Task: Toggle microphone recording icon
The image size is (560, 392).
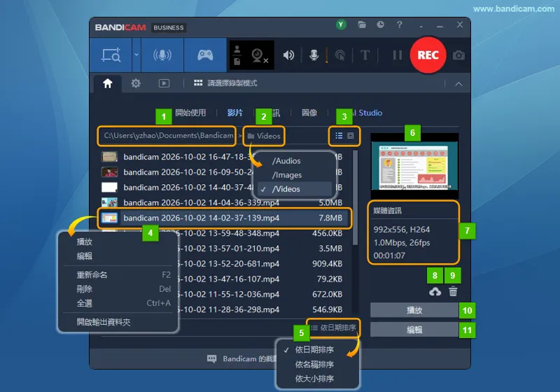Action: click(314, 55)
